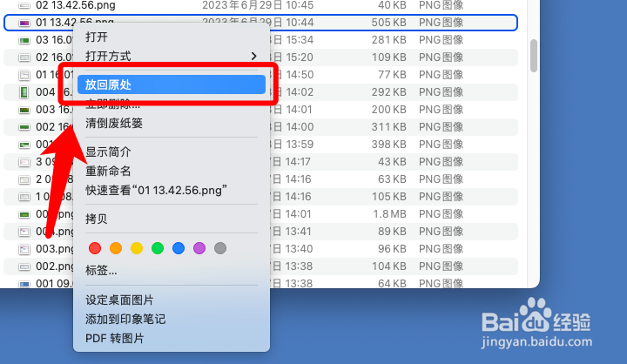
Task: Apply the green color tag
Action: point(158,248)
